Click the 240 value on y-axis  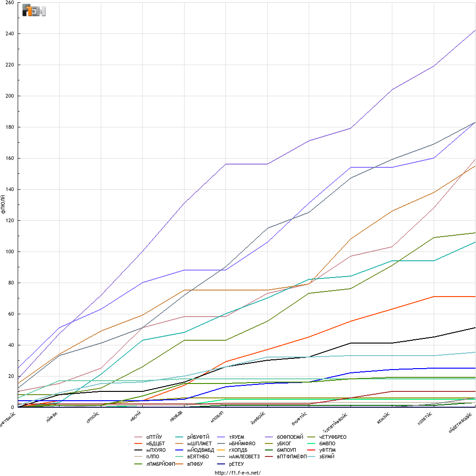click(10, 33)
